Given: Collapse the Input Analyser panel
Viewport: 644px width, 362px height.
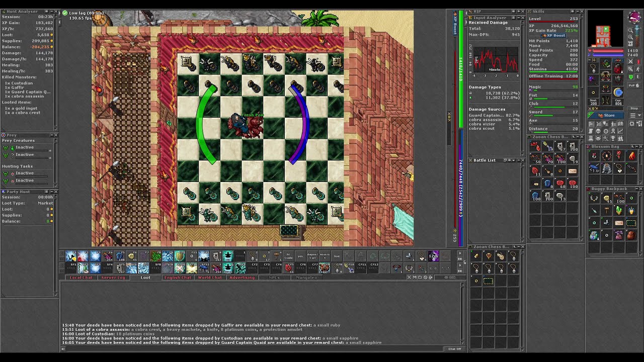Looking at the screenshot, I should (519, 18).
